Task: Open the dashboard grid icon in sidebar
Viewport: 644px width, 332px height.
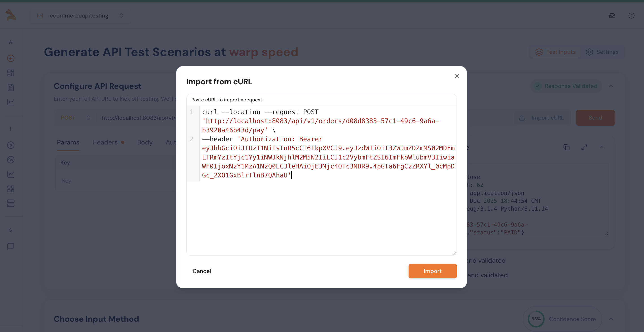Action: click(11, 73)
